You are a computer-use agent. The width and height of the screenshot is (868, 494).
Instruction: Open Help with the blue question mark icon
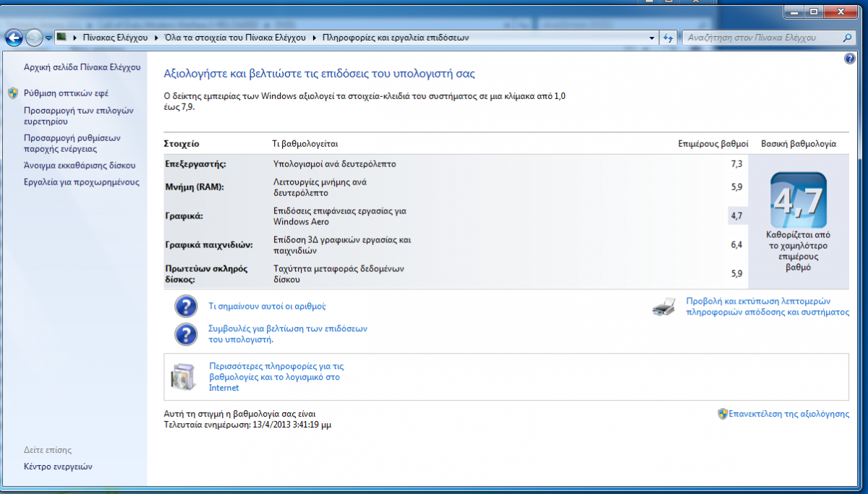pos(849,59)
